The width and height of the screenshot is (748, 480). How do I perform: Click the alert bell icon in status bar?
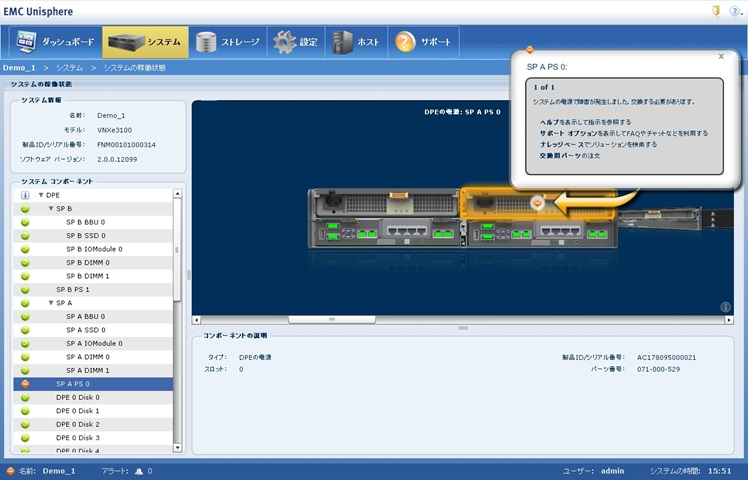[x=139, y=471]
